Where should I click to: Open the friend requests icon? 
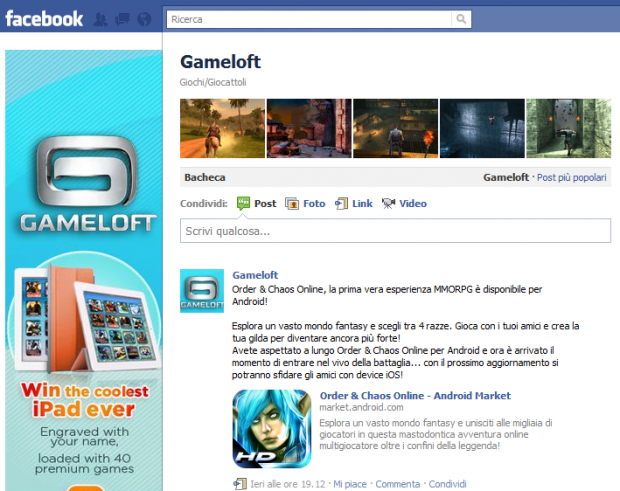point(100,19)
